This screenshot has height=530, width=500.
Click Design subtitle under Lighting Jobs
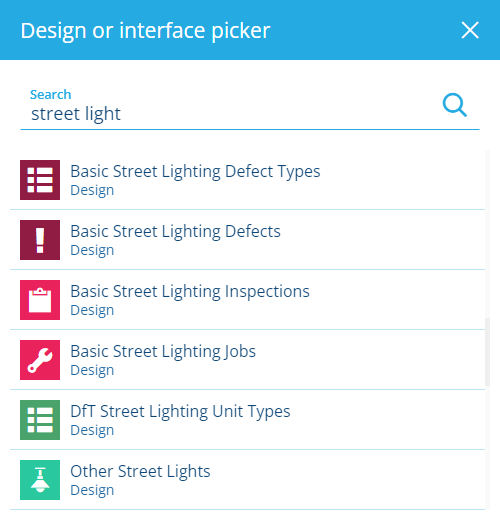[x=92, y=370]
